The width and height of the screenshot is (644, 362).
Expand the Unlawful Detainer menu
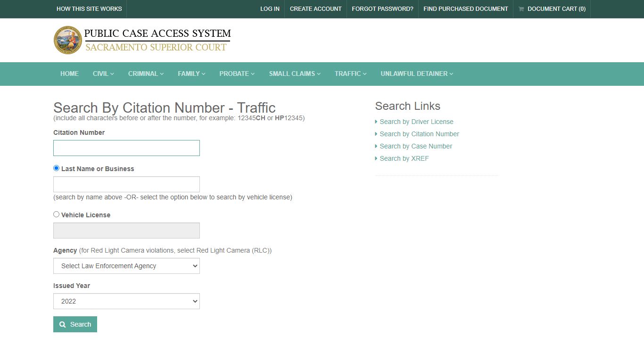(417, 74)
